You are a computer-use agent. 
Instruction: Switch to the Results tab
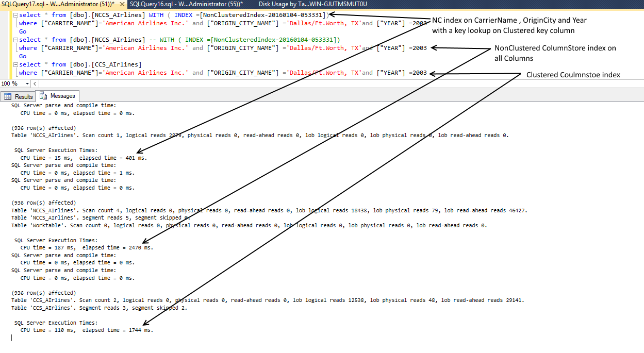click(19, 96)
